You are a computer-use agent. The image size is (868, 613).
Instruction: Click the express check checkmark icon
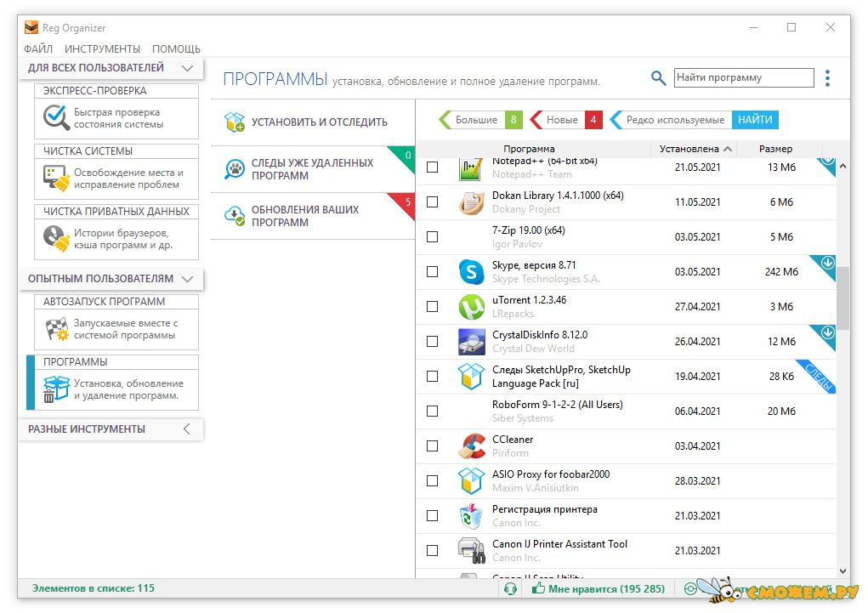56,117
